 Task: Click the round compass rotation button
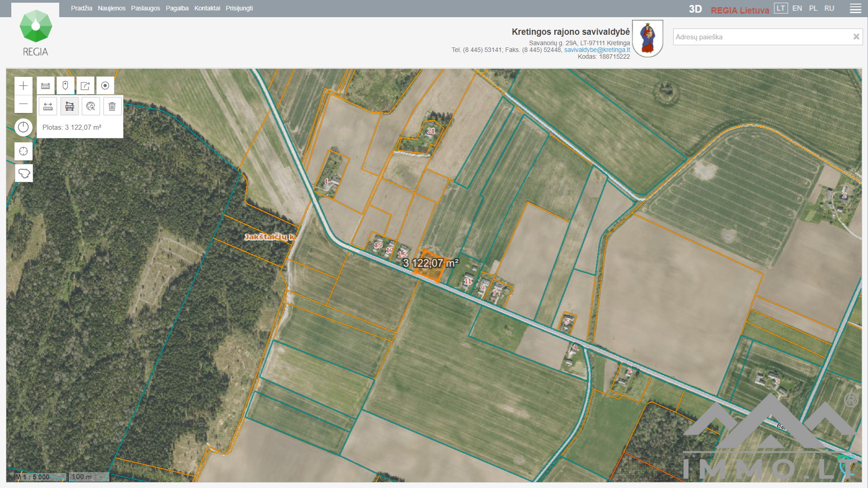click(x=24, y=127)
